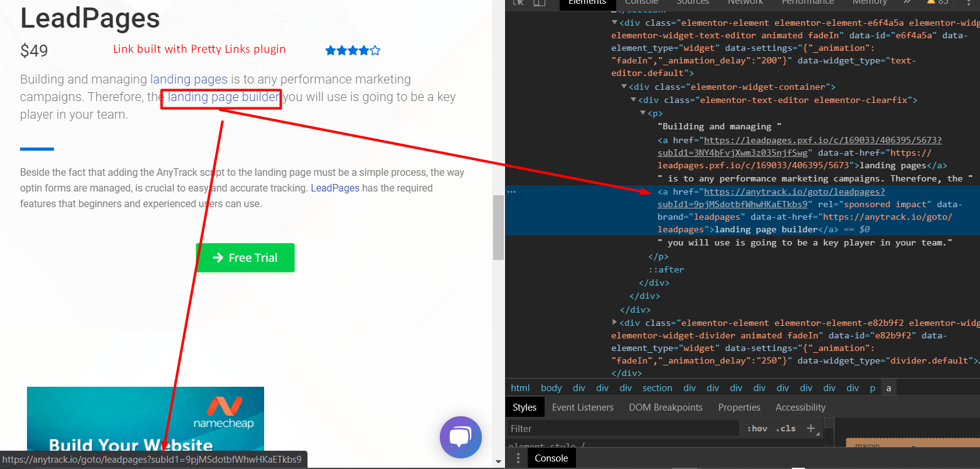This screenshot has height=469, width=980.
Task: Open the chat widget bubble icon
Action: [461, 438]
